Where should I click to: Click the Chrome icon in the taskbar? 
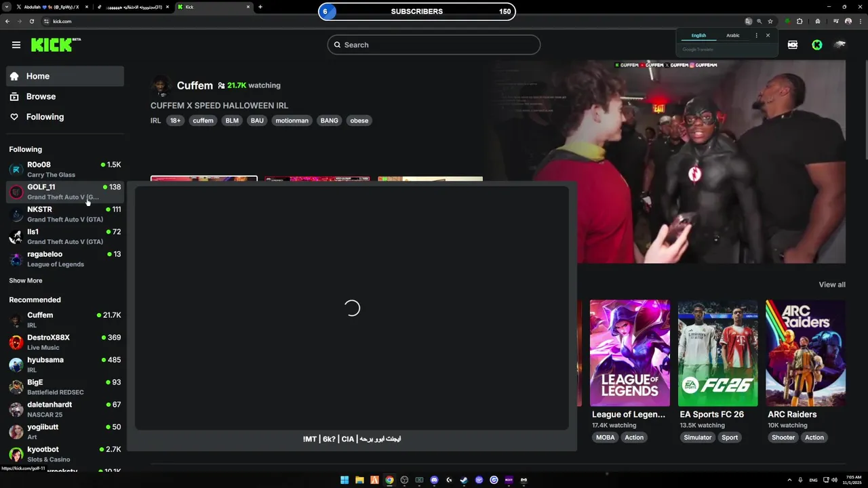click(389, 480)
